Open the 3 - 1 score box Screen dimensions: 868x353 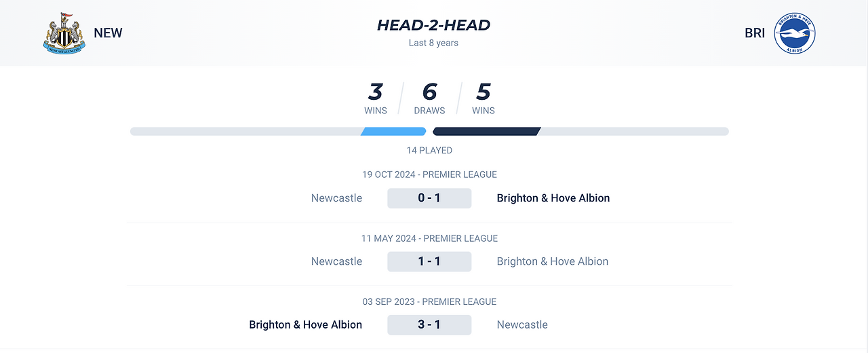429,324
